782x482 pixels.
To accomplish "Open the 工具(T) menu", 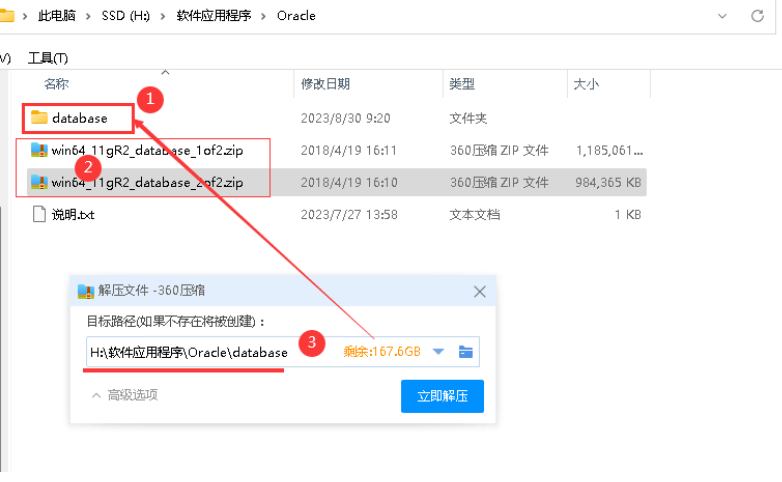I will click(x=47, y=58).
